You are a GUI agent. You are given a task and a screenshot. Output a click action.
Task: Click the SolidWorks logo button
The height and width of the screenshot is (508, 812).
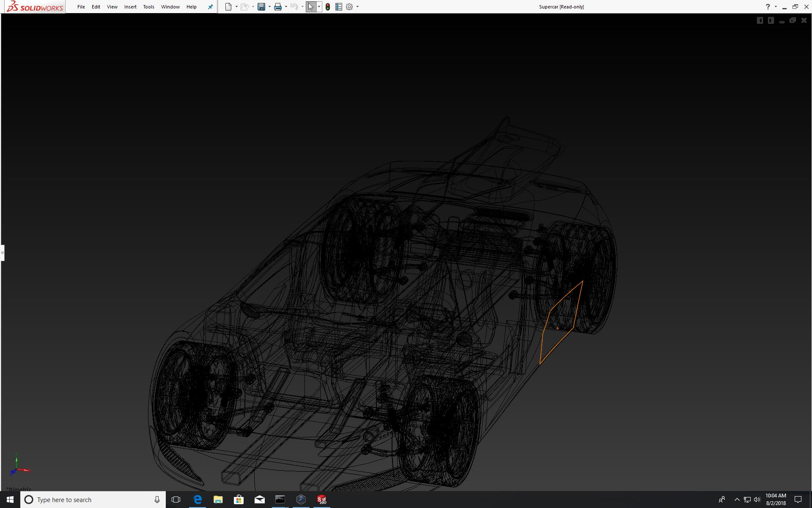(x=35, y=7)
